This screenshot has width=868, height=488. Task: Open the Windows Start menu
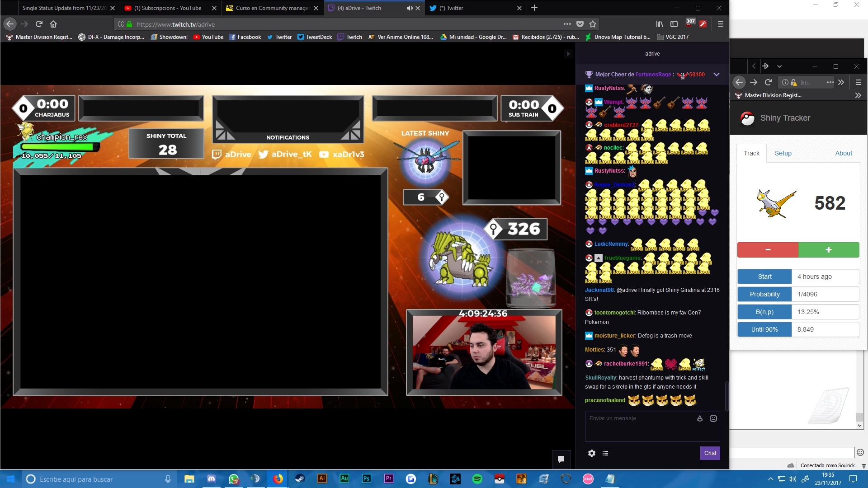click(11, 479)
